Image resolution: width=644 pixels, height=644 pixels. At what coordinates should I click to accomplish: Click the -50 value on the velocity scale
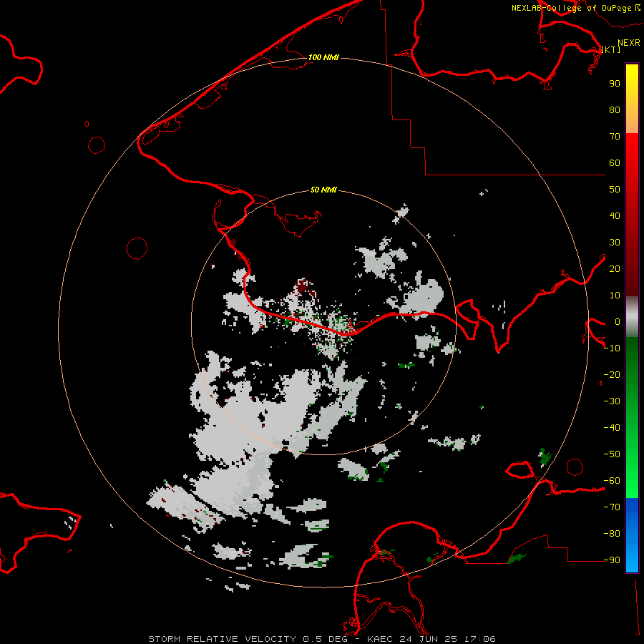click(612, 454)
